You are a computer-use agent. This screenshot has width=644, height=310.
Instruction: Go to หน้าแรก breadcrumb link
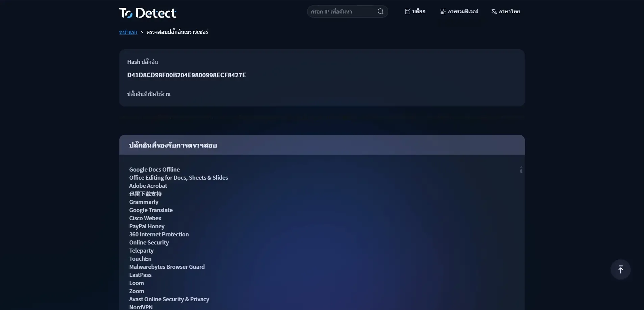point(128,32)
